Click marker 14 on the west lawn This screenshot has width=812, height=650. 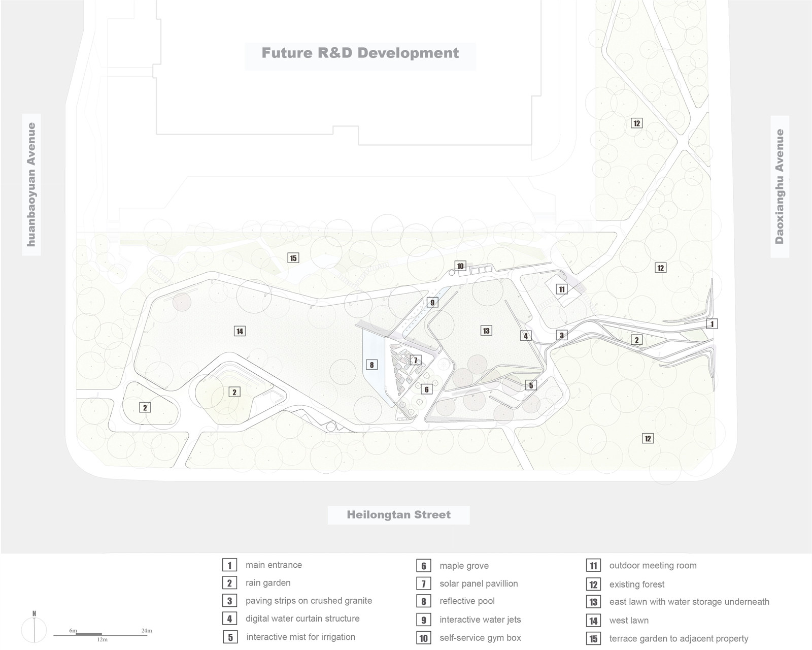point(240,331)
